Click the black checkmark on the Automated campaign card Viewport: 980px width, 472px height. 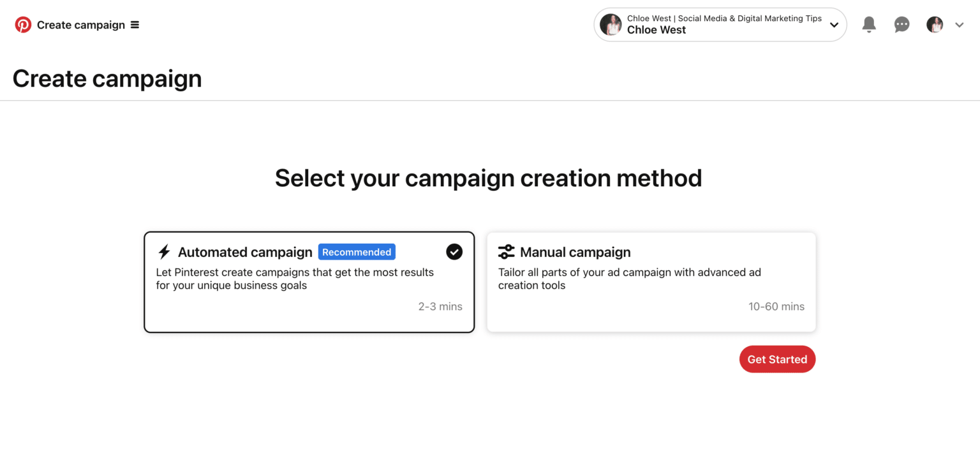(454, 252)
